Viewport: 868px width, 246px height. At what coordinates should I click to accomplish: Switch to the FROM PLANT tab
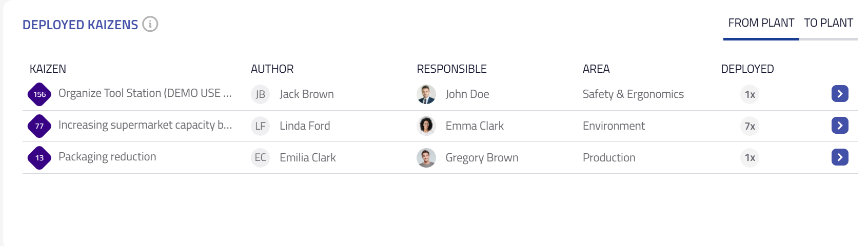point(761,23)
